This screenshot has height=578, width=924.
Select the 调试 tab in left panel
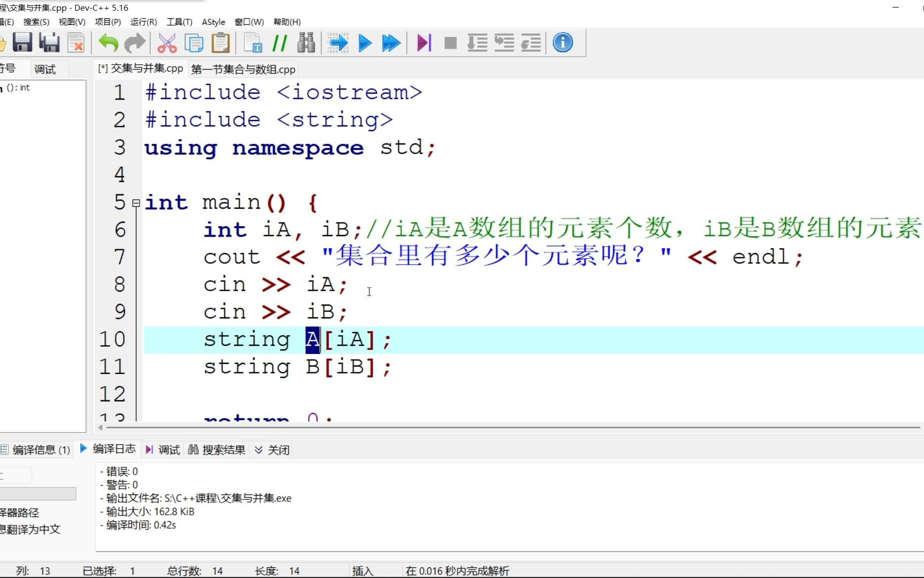(x=45, y=70)
